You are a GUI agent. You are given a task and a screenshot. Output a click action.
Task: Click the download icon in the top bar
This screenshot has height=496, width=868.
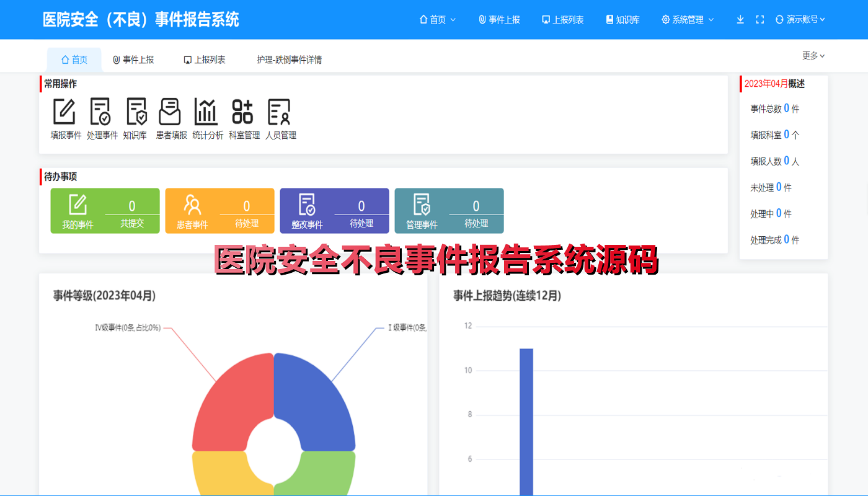(740, 19)
